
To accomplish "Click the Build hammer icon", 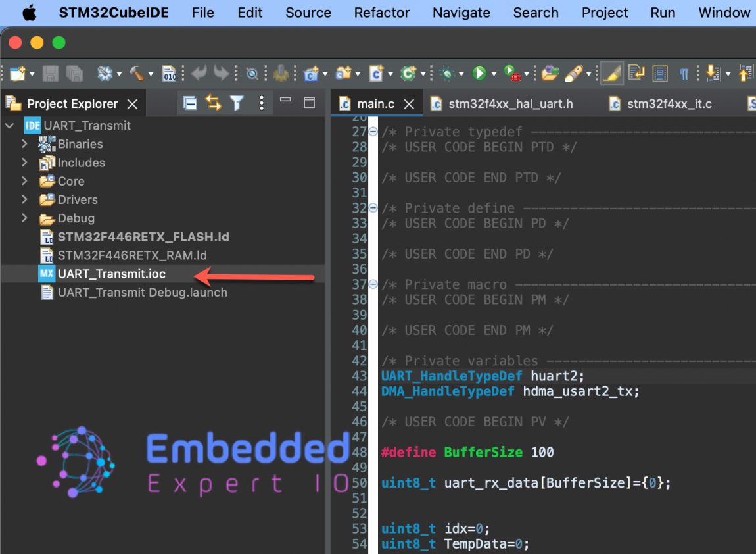I will 136,74.
